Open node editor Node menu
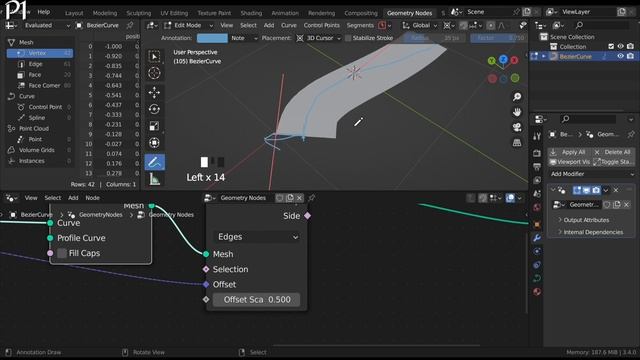Screen dimensions: 640x360 (x=92, y=198)
